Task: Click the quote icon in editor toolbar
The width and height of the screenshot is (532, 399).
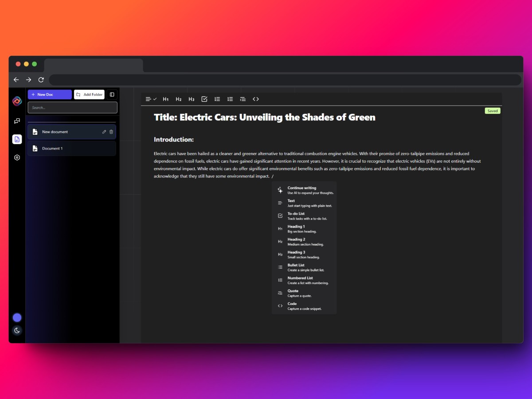Action: click(243, 99)
